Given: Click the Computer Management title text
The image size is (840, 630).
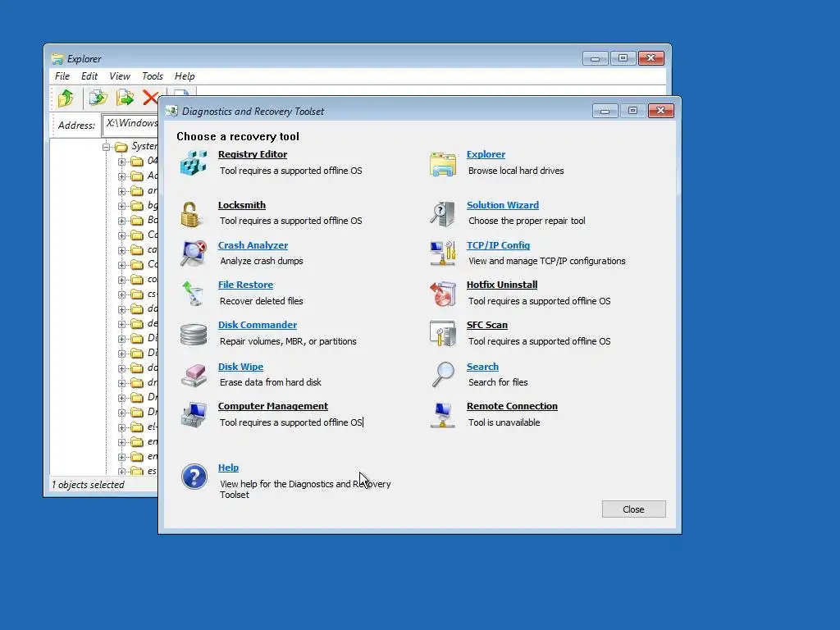Looking at the screenshot, I should click(x=272, y=407).
